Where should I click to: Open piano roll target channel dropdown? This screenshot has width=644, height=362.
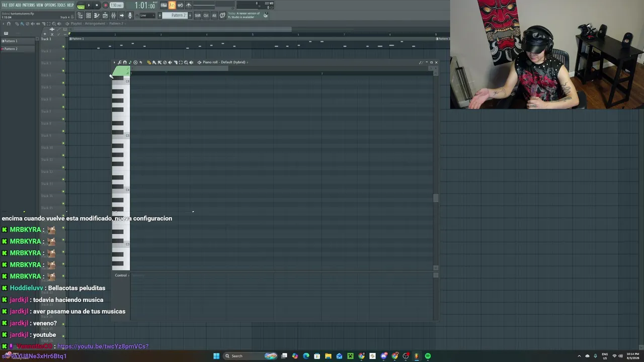click(x=225, y=62)
